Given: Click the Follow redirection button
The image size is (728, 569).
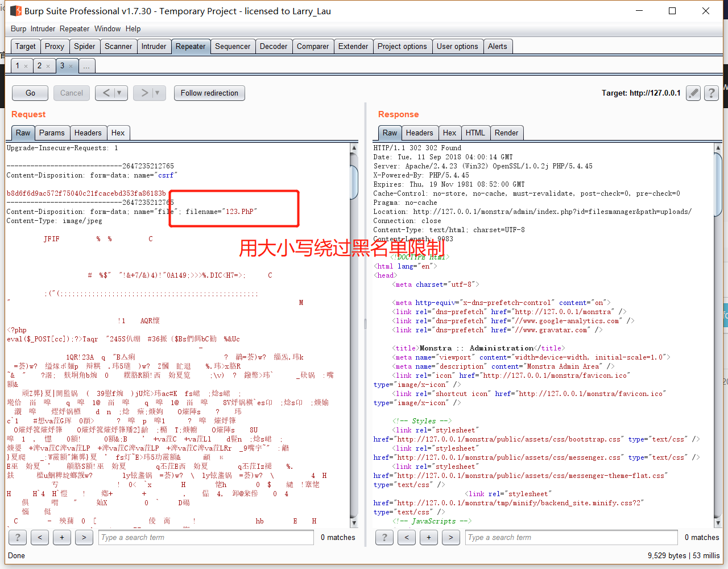Looking at the screenshot, I should coord(210,93).
